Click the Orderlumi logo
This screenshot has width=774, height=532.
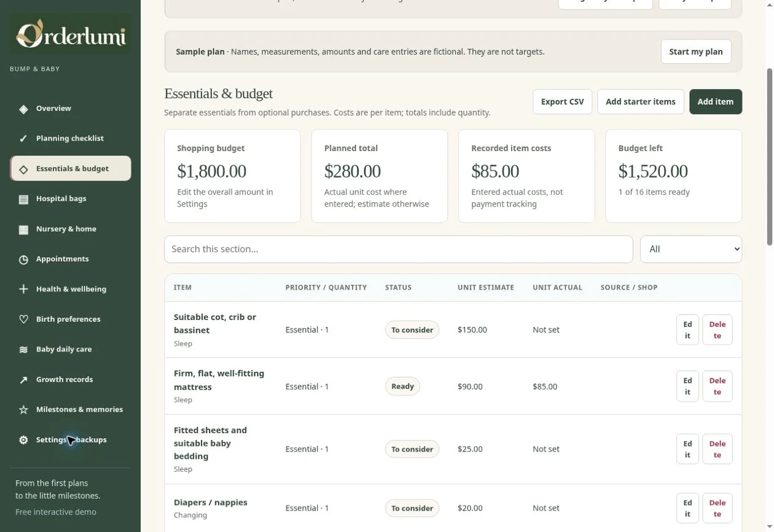(71, 34)
